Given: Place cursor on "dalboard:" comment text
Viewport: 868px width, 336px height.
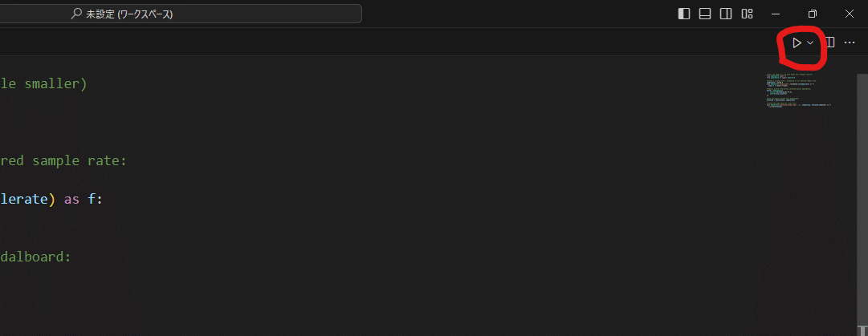Looking at the screenshot, I should (36, 257).
